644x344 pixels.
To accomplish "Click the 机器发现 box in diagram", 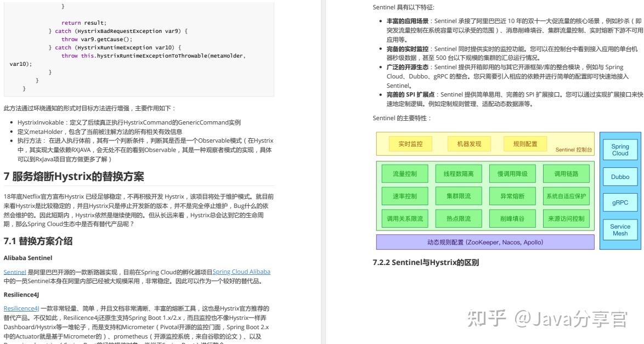I will (x=469, y=144).
